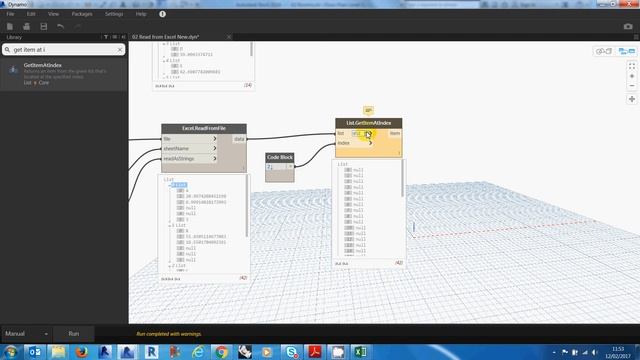Click the library filter funnel icon
Screen dimensions: 640x360
click(106, 37)
